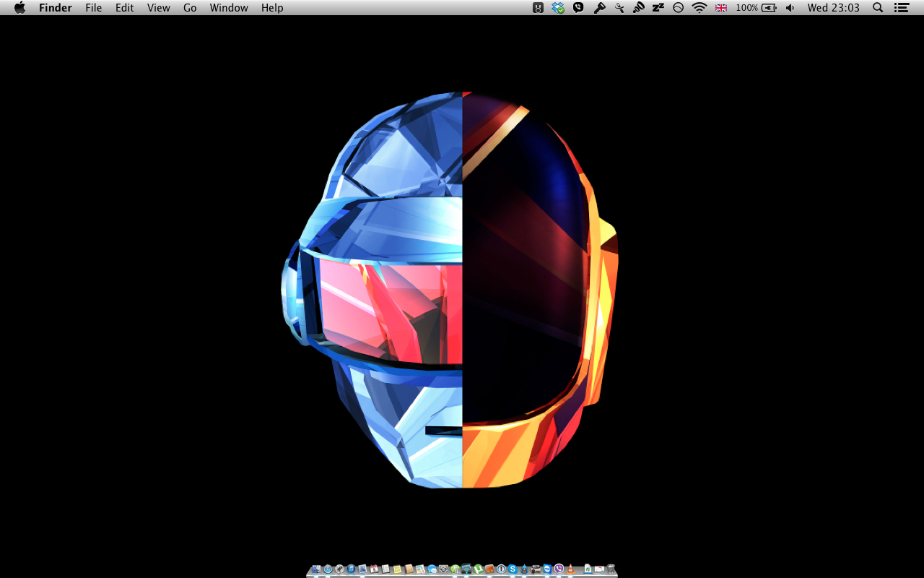Screen dimensions: 924x578
Task: Click the flashlight icon in the menu bar
Action: click(599, 8)
